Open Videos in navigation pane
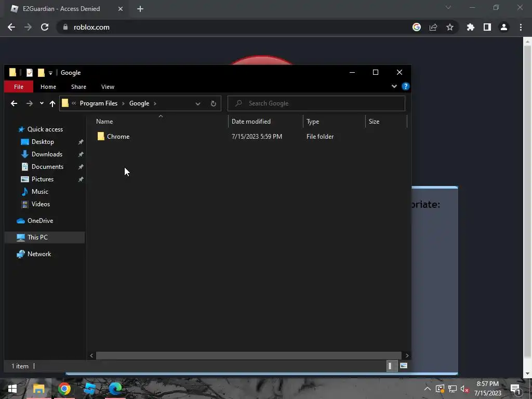Viewport: 532px width, 399px height. [41, 204]
